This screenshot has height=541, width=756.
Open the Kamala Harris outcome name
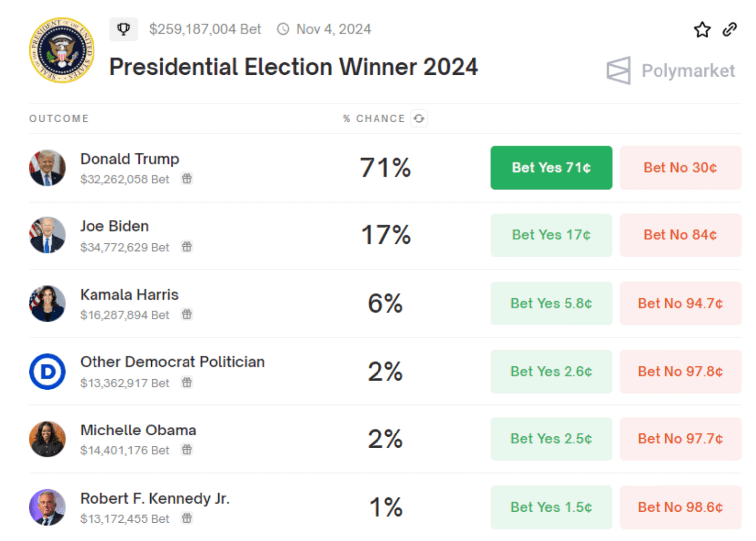tap(129, 295)
